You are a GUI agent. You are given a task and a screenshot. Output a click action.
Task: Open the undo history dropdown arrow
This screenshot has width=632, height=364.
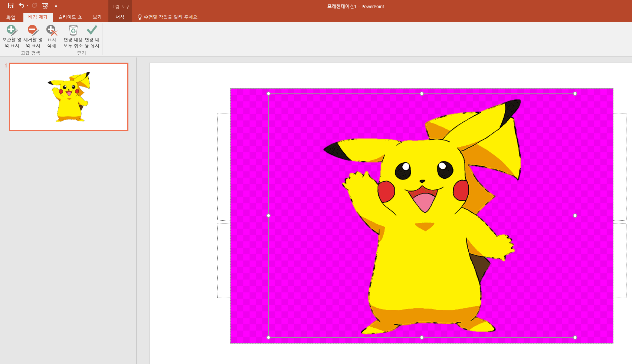(27, 6)
